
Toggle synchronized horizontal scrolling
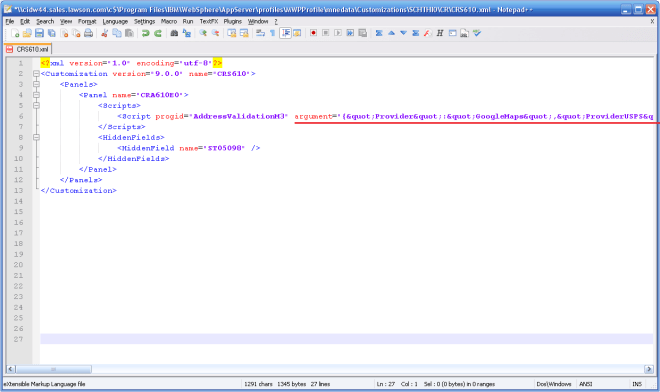(244, 33)
